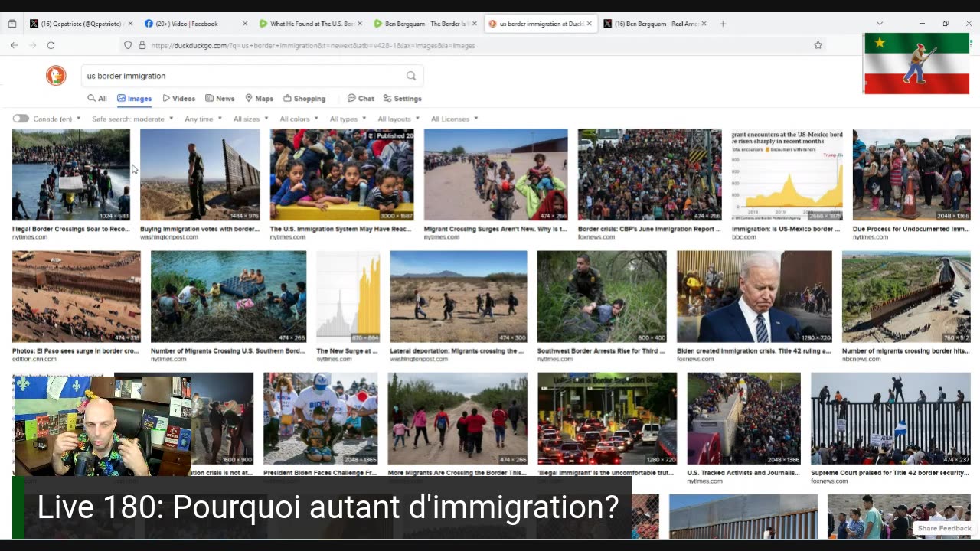The image size is (980, 551).
Task: Go back with the browser back arrow
Action: point(14,45)
